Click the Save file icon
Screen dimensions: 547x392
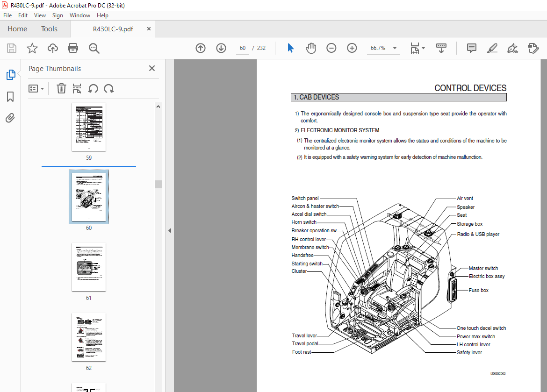click(x=12, y=48)
